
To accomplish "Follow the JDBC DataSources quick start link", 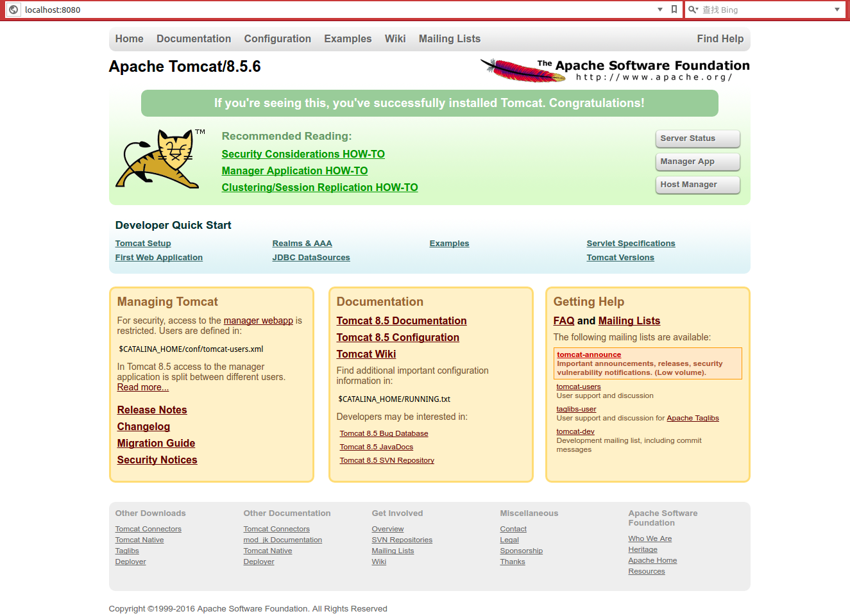I will (x=311, y=258).
